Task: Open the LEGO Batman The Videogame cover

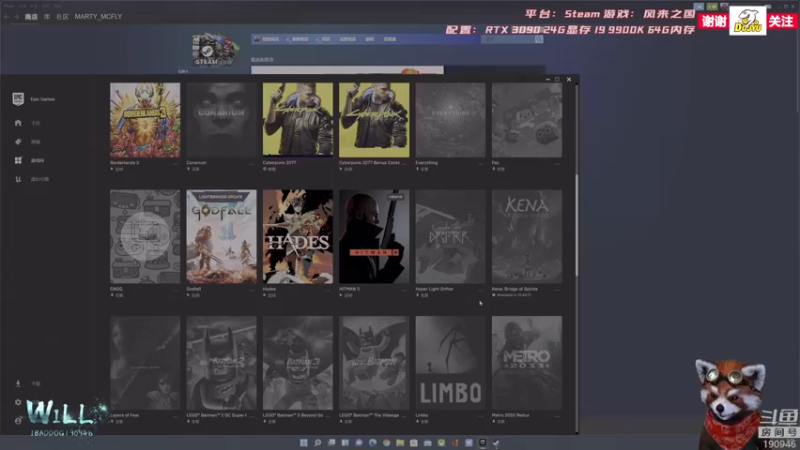Action: pos(374,363)
